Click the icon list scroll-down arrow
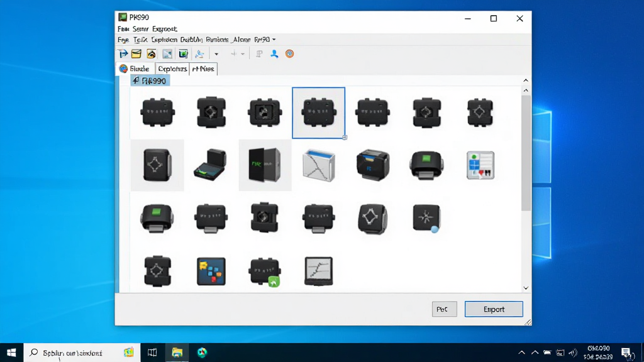Image resolution: width=644 pixels, height=362 pixels. (x=526, y=288)
